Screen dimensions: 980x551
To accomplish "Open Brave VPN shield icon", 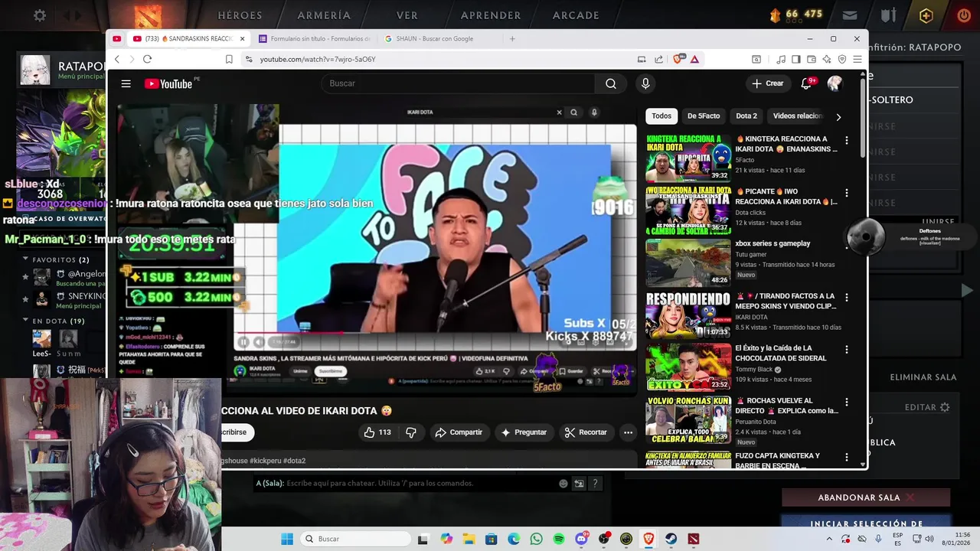I will pyautogui.click(x=842, y=59).
